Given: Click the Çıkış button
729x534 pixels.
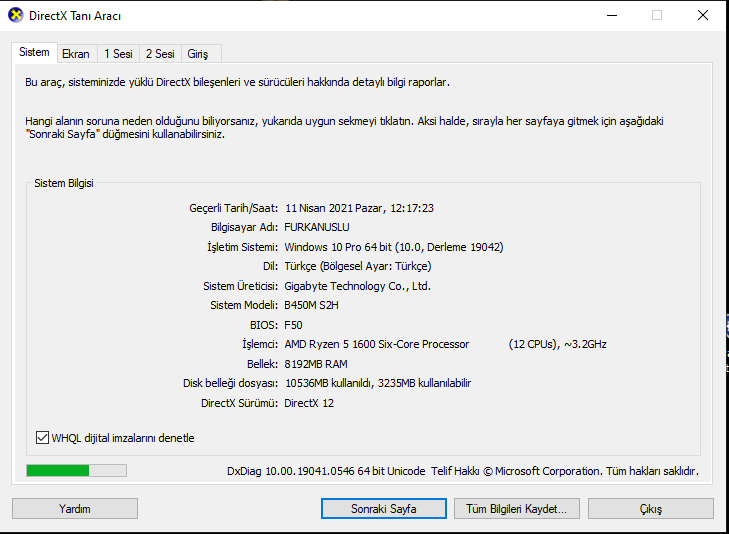Looking at the screenshot, I should tap(650, 509).
